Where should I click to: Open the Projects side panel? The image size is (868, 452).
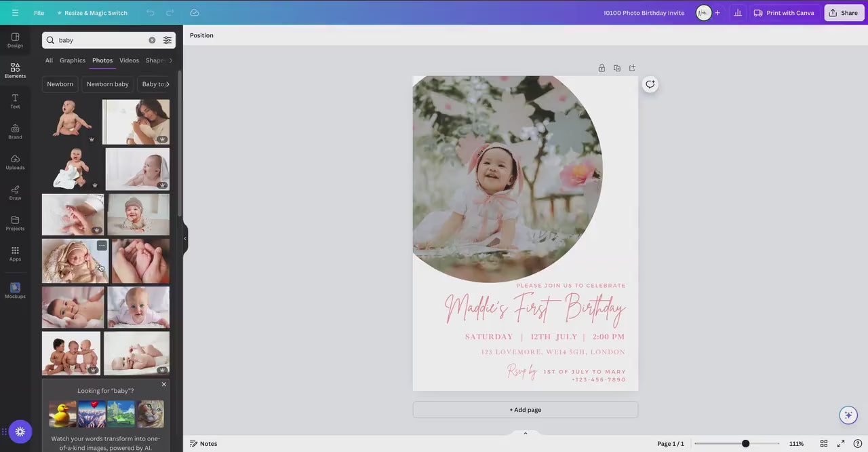[x=15, y=223]
